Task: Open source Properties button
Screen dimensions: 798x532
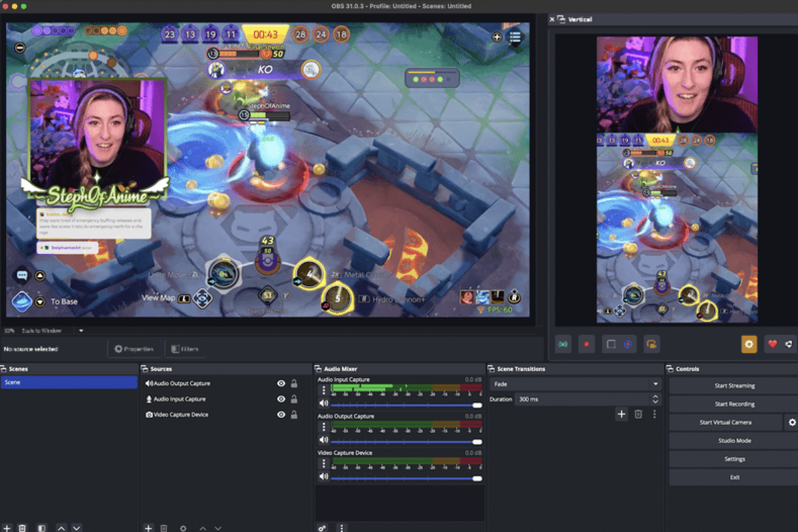Action: point(134,348)
